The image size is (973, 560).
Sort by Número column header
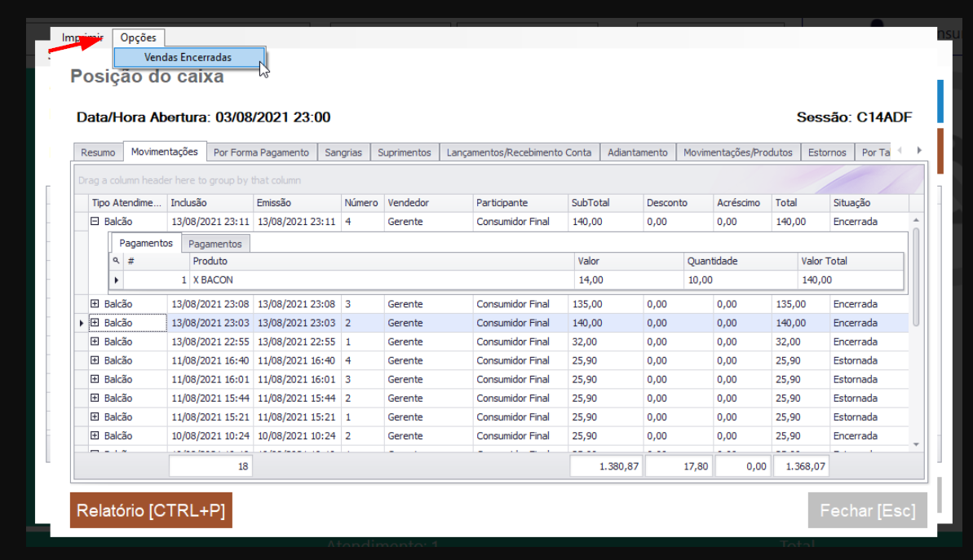tap(362, 203)
